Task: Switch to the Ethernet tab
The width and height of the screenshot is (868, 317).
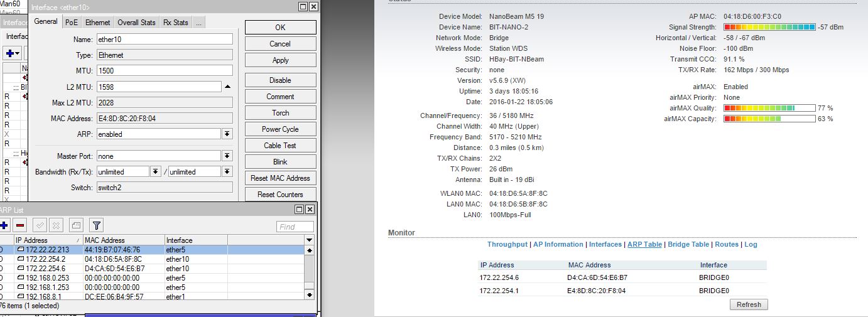Action: click(98, 23)
